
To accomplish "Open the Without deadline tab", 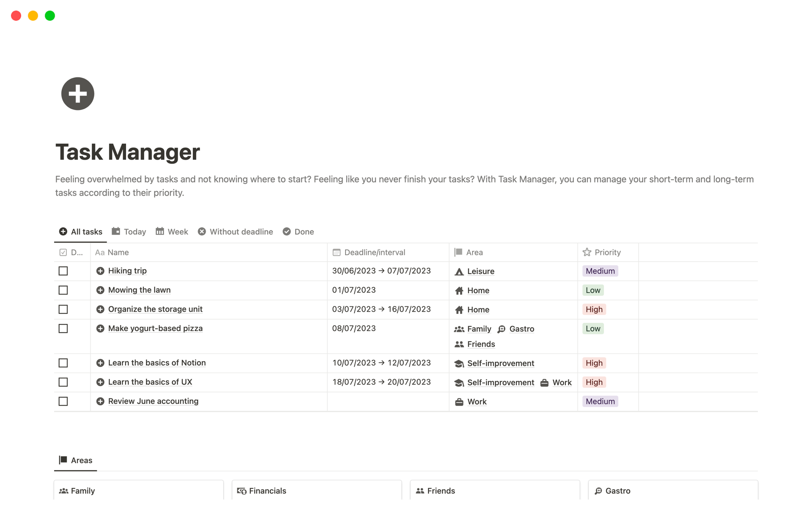I will [236, 232].
